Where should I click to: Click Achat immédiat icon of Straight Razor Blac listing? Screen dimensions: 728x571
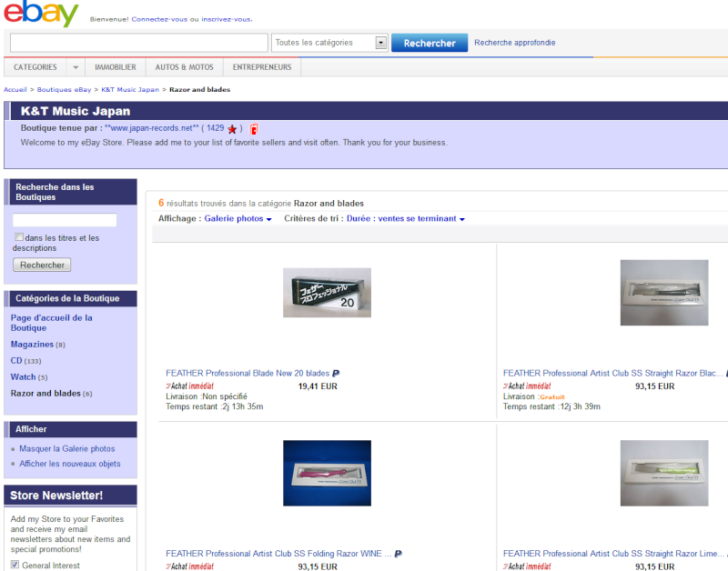[x=527, y=386]
